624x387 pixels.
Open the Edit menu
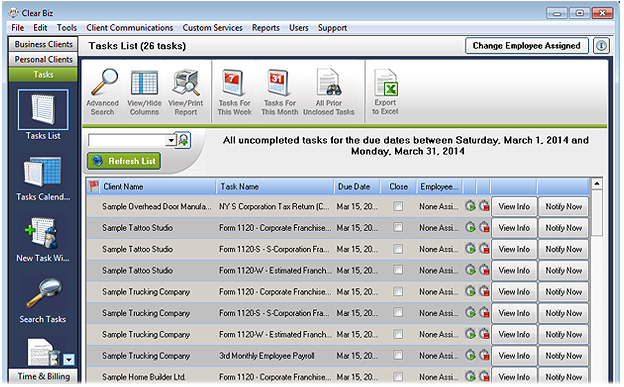[x=40, y=28]
